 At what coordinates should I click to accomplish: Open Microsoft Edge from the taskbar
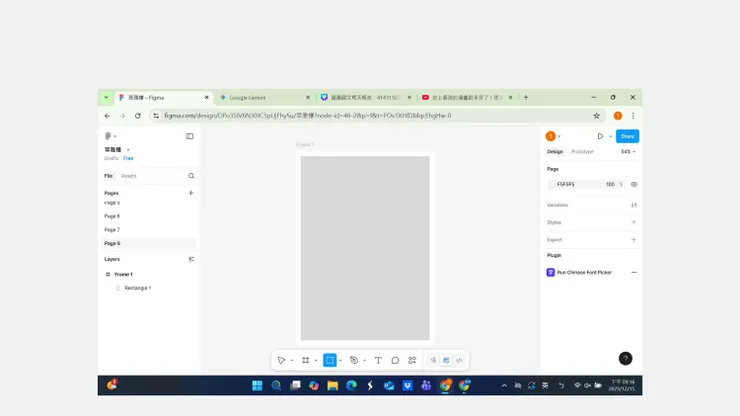pyautogui.click(x=351, y=385)
